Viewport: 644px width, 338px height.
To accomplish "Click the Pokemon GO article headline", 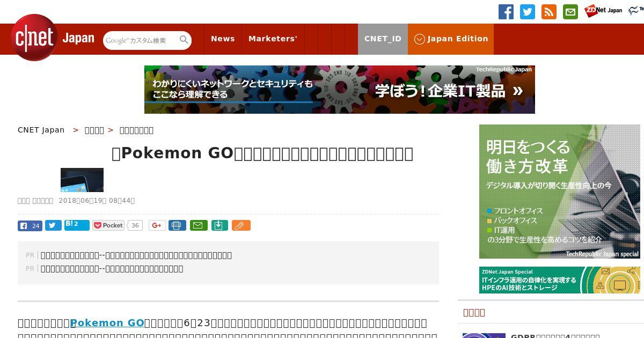I will (262, 153).
